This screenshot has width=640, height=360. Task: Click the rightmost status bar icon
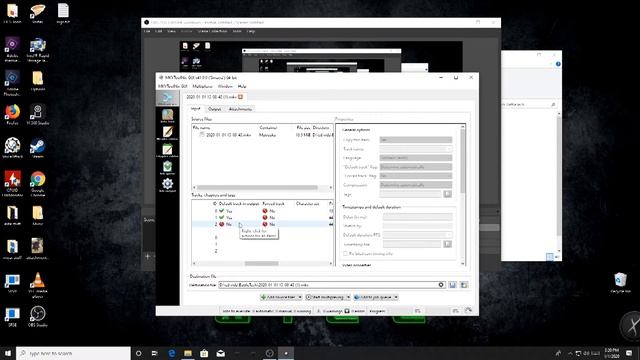pos(469,311)
